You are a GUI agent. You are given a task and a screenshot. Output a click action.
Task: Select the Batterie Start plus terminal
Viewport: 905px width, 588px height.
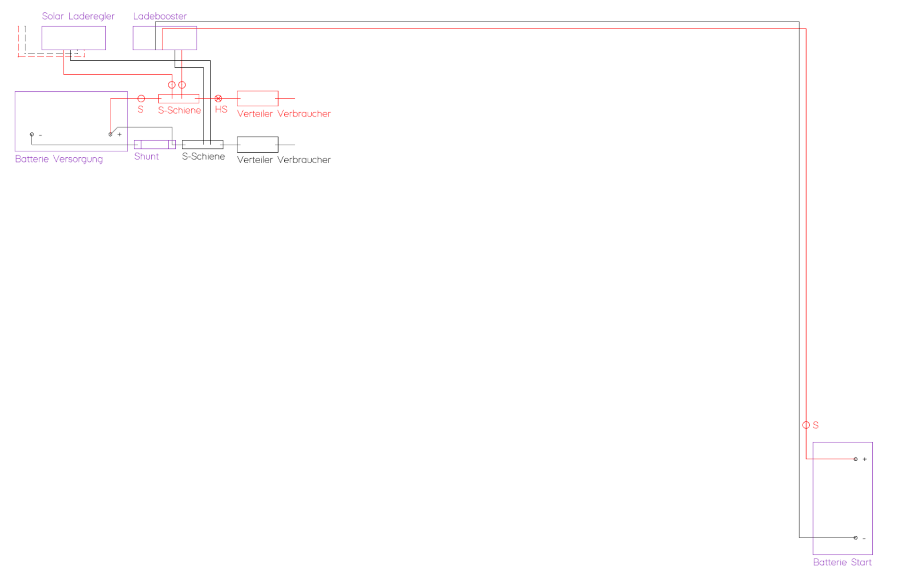click(856, 459)
